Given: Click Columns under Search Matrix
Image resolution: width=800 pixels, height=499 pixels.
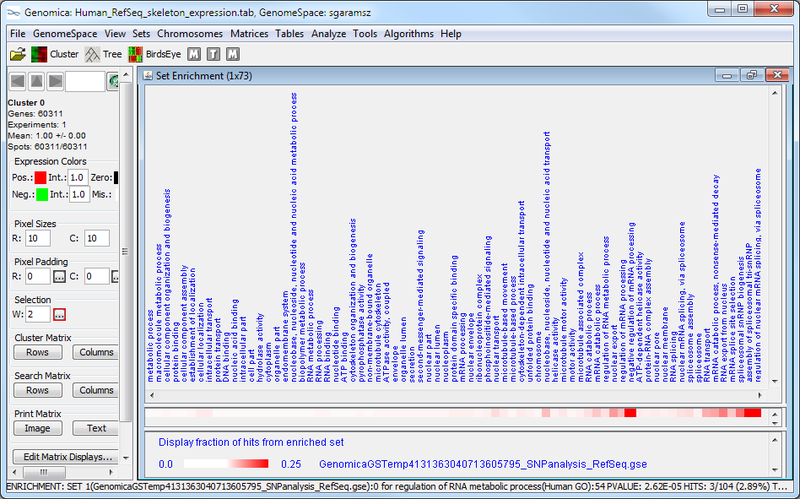Looking at the screenshot, I should (95, 390).
